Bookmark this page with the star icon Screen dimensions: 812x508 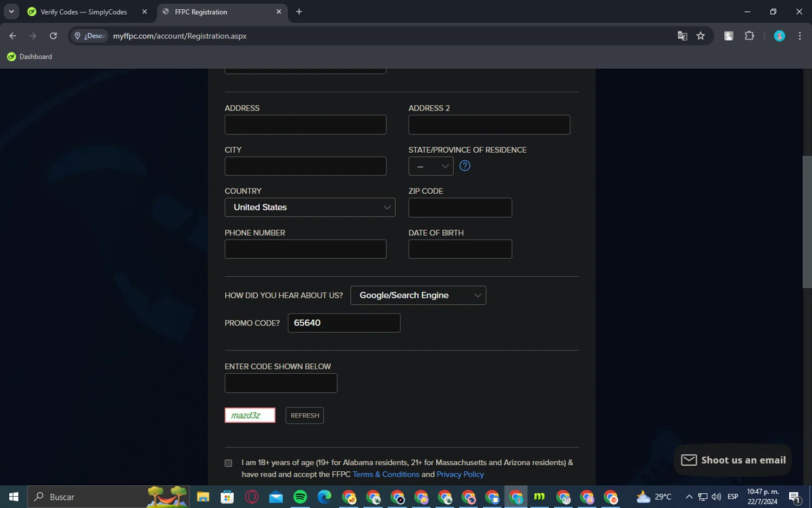700,36
